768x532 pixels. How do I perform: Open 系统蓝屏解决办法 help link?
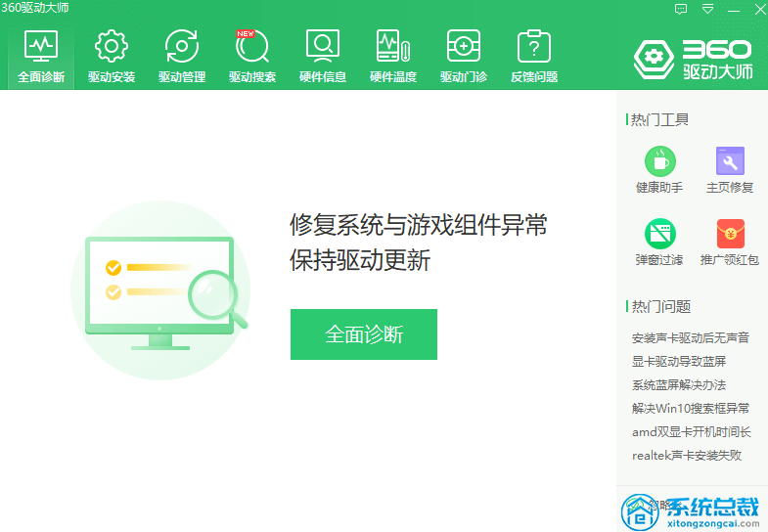(x=679, y=384)
